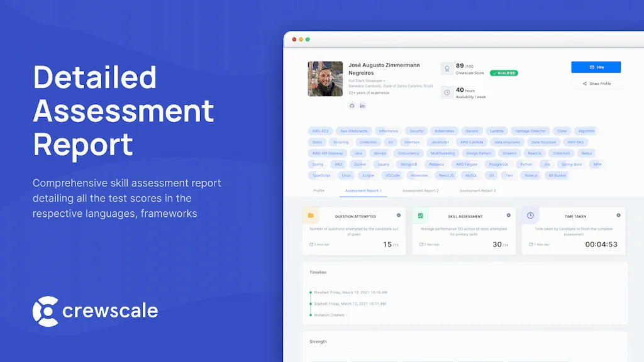Screen dimensions: 644x362
Task: Click the Skill Assessment checkmark icon
Action: pyautogui.click(x=421, y=216)
